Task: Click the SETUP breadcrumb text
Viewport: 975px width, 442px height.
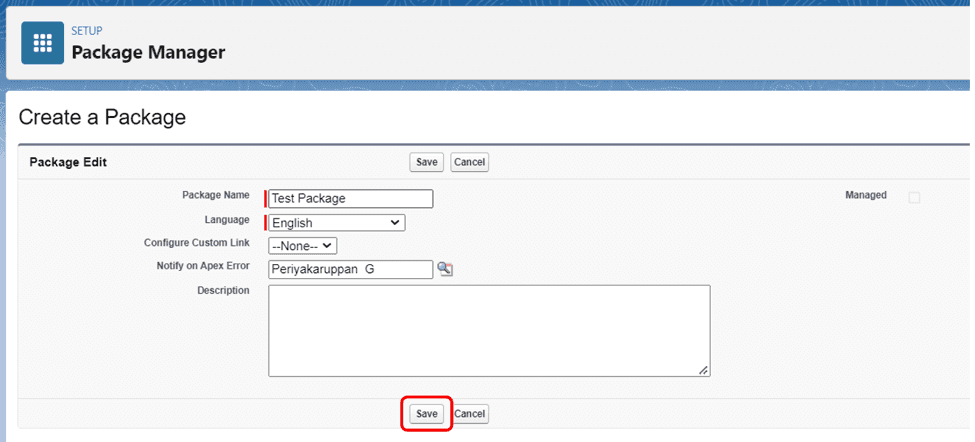Action: click(86, 30)
